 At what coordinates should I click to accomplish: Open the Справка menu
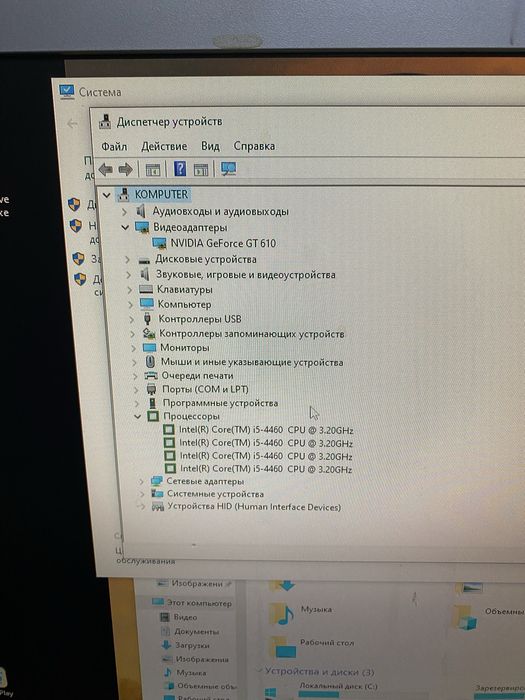pyautogui.click(x=254, y=146)
